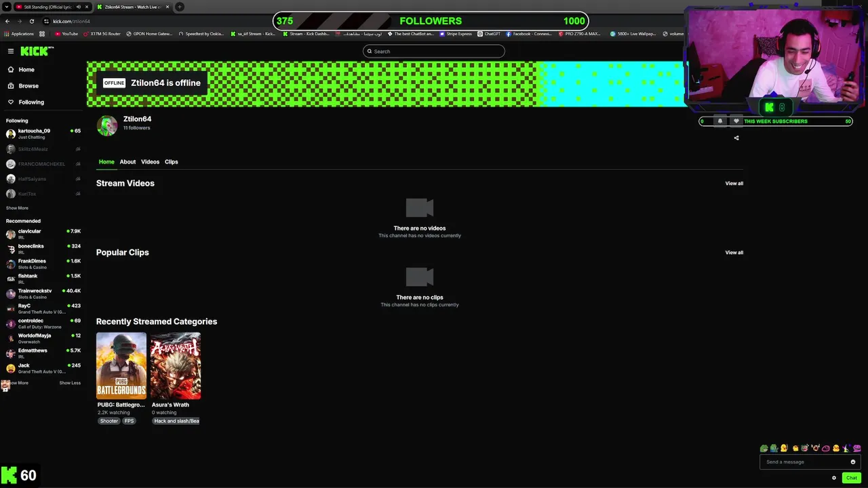Switch to Still Standing YouTube tab

pos(47,7)
